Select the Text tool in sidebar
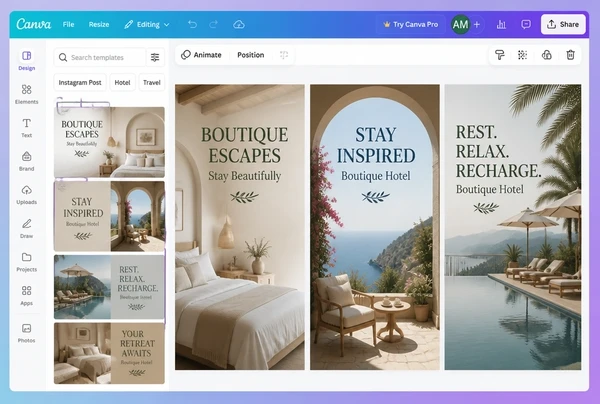The width and height of the screenshot is (600, 404). click(x=26, y=128)
